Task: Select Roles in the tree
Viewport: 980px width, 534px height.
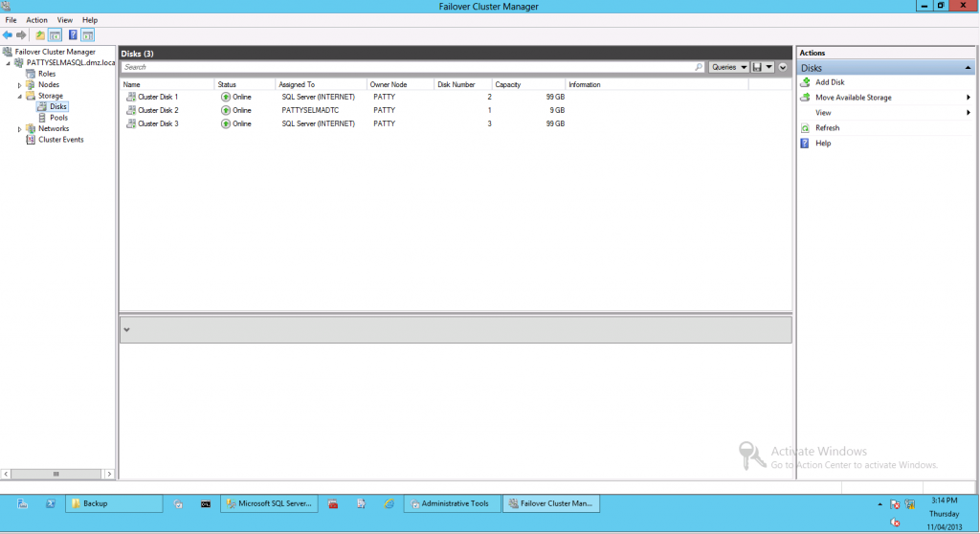Action: pyautogui.click(x=47, y=74)
